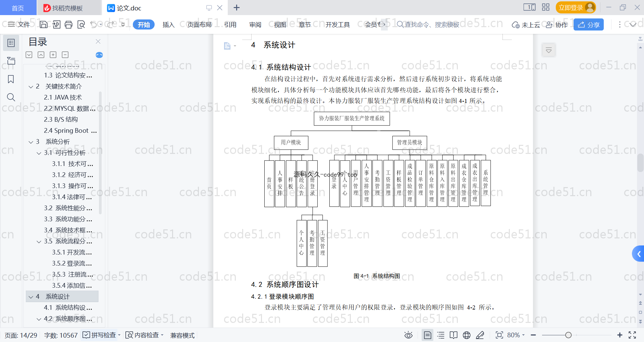
Task: Click the document vertical scrollbar thumb
Action: tap(640, 163)
